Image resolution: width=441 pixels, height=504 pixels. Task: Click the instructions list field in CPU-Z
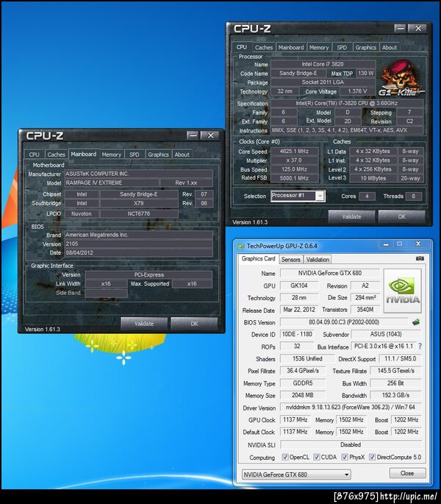pos(347,130)
